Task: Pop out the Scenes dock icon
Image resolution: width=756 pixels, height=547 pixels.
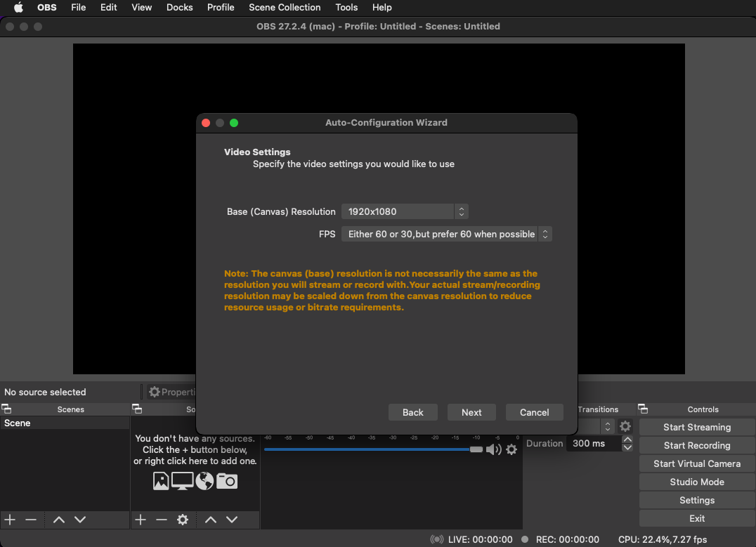Action: (7, 409)
